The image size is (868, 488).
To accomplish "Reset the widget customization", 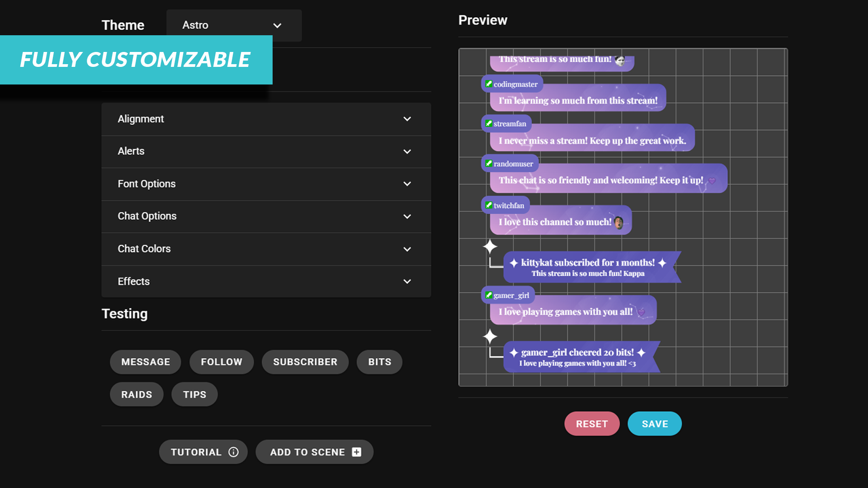I will 591,423.
